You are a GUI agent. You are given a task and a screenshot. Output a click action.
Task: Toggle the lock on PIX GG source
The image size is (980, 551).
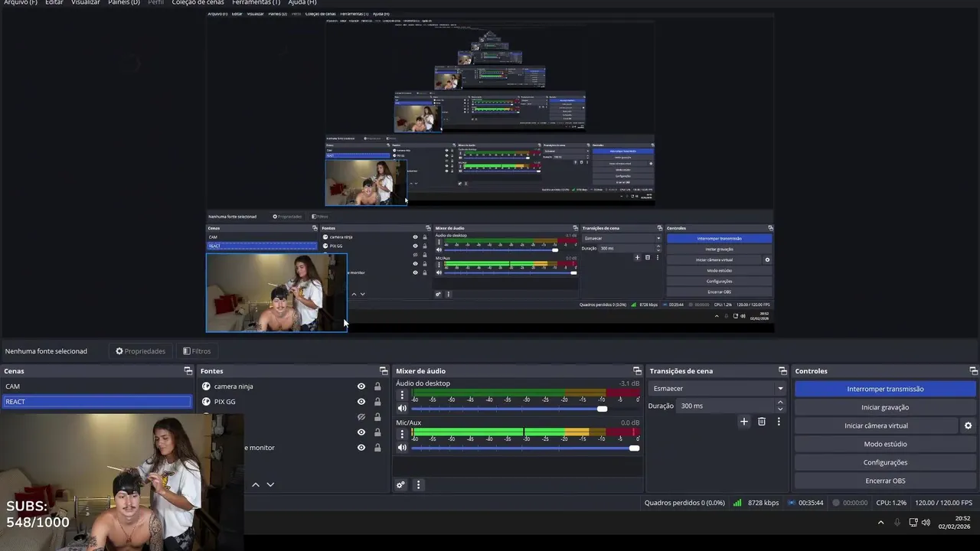tap(377, 402)
